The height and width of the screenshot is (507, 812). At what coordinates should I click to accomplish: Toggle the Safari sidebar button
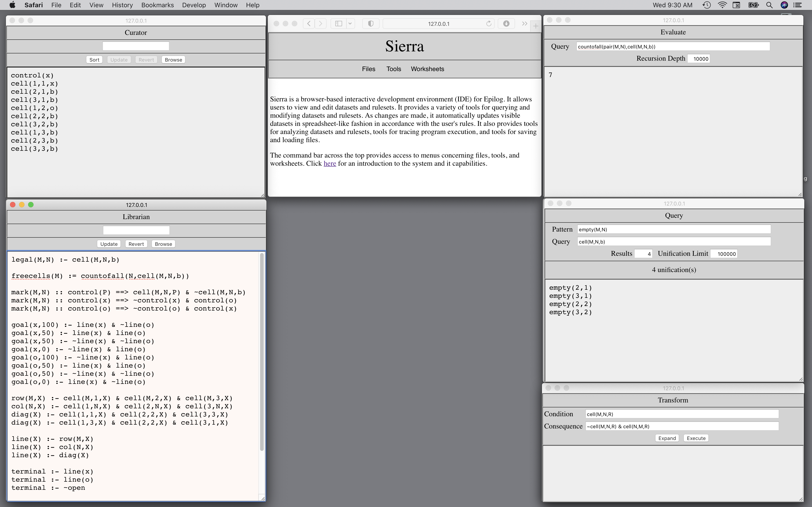338,24
